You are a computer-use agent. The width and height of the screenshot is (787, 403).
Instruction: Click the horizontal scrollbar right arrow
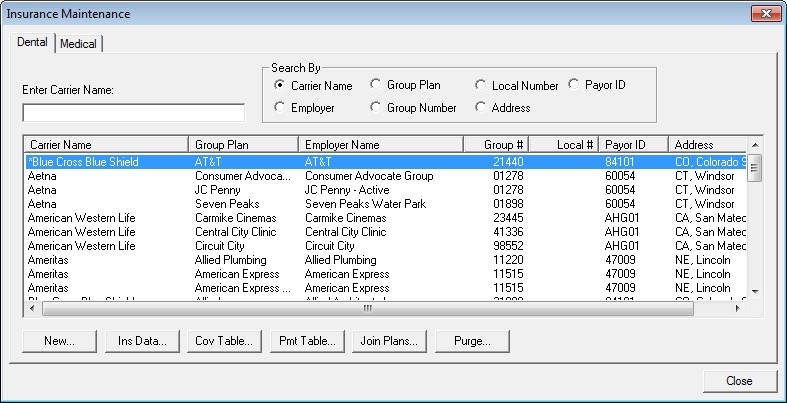(x=740, y=309)
